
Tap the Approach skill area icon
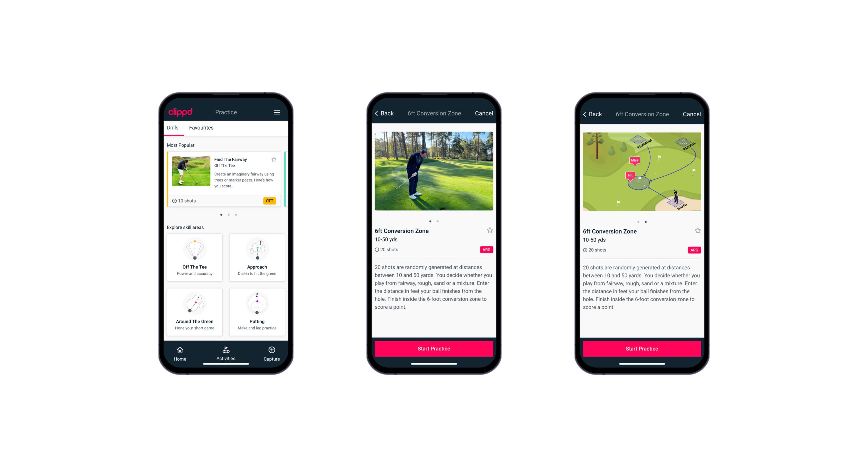(258, 262)
